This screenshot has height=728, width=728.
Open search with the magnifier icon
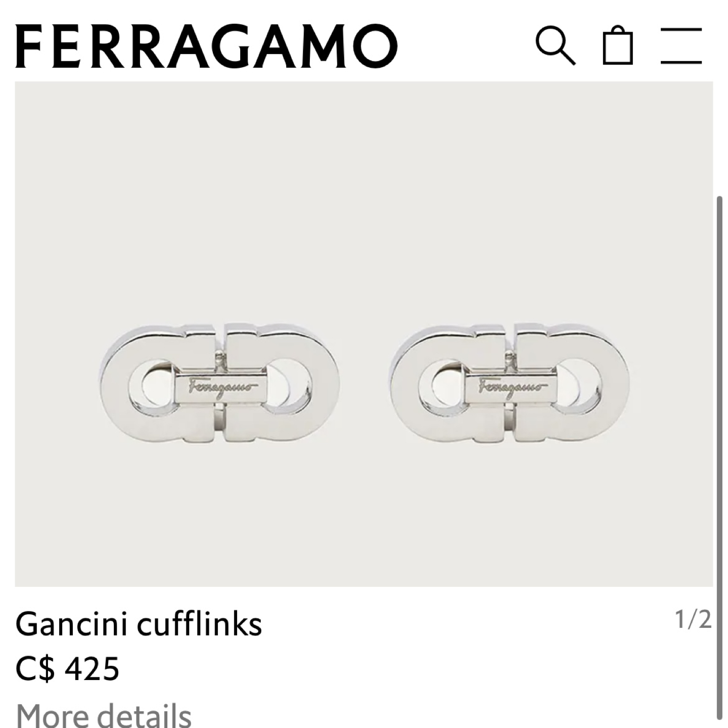(556, 47)
